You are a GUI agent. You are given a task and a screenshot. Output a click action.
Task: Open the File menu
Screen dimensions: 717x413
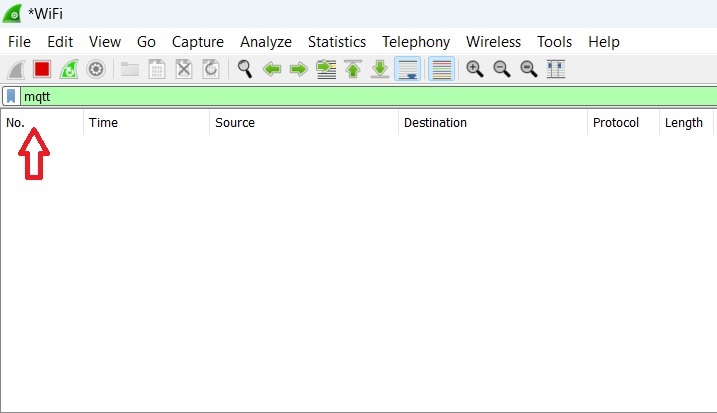pos(19,42)
